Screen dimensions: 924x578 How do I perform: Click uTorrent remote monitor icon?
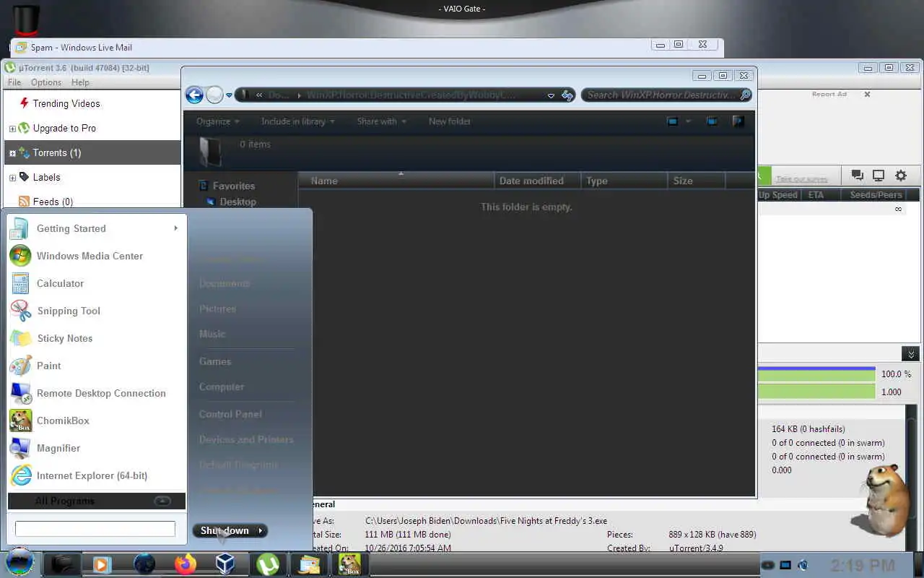pyautogui.click(x=879, y=175)
